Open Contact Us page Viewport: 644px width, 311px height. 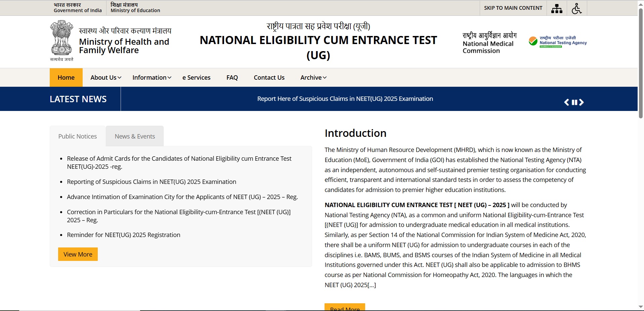pos(269,78)
